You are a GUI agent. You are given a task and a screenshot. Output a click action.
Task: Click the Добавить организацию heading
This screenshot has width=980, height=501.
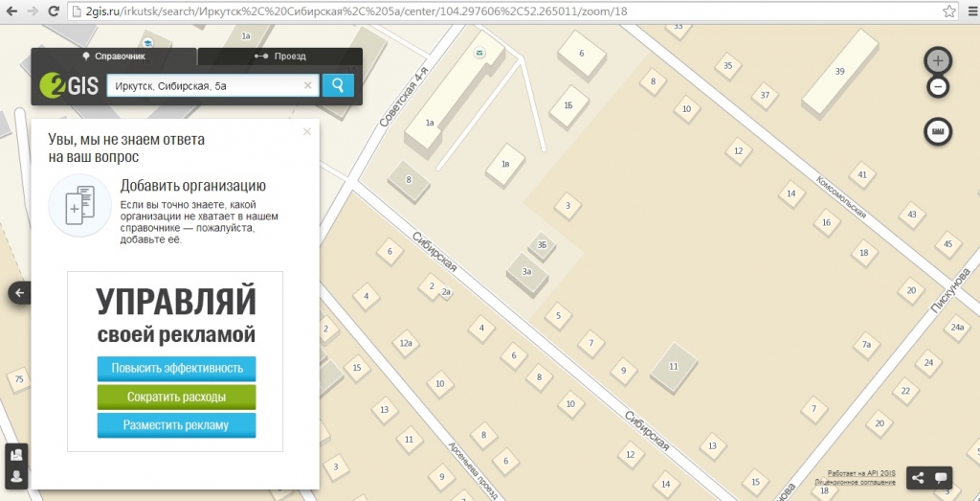(193, 186)
